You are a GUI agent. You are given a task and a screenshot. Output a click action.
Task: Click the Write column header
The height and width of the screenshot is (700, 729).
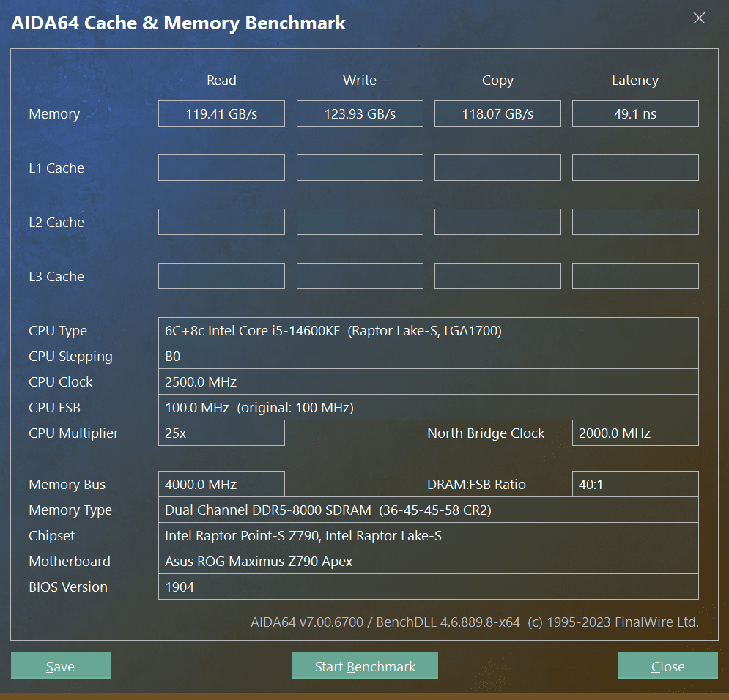(360, 81)
